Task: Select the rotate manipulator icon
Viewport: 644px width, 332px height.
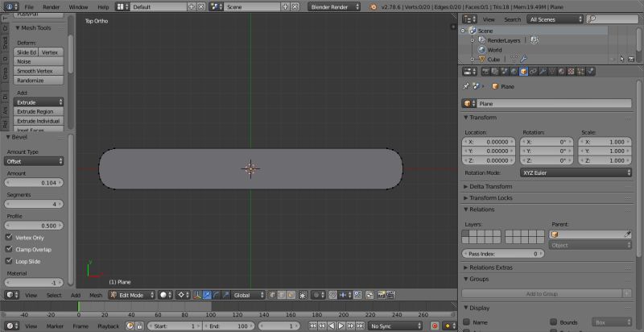Action: pyautogui.click(x=217, y=295)
